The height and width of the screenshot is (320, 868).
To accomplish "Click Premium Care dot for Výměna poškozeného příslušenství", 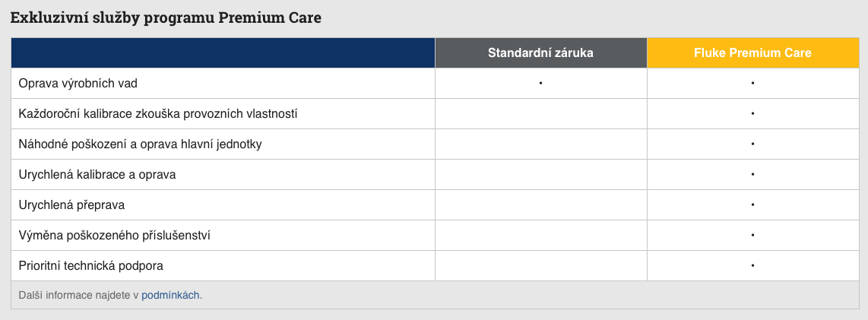I will [752, 235].
